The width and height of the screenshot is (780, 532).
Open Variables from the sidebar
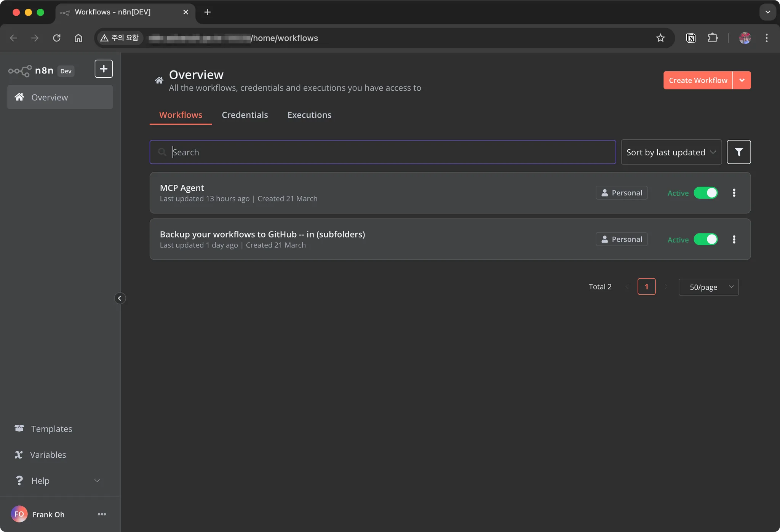(x=48, y=455)
